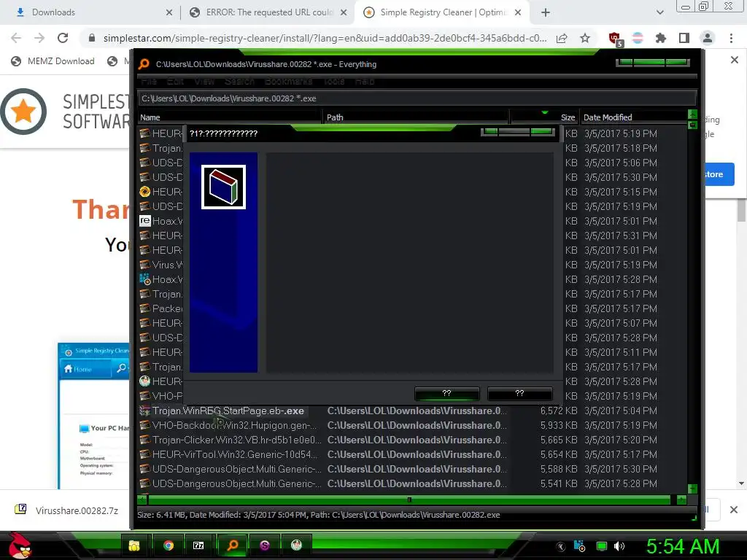Click the Simplestar star logo
Image resolution: width=747 pixels, height=560 pixels.
click(x=23, y=112)
